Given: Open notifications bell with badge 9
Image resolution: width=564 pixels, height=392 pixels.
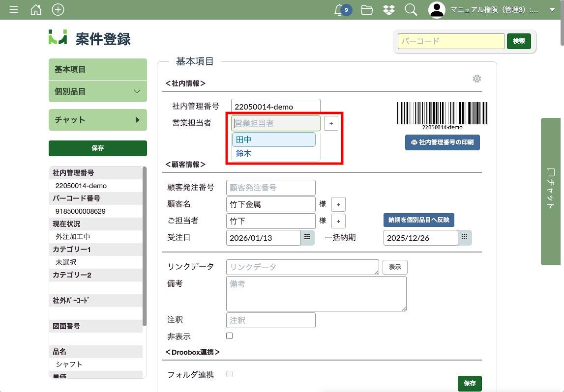Looking at the screenshot, I should pyautogui.click(x=340, y=10).
